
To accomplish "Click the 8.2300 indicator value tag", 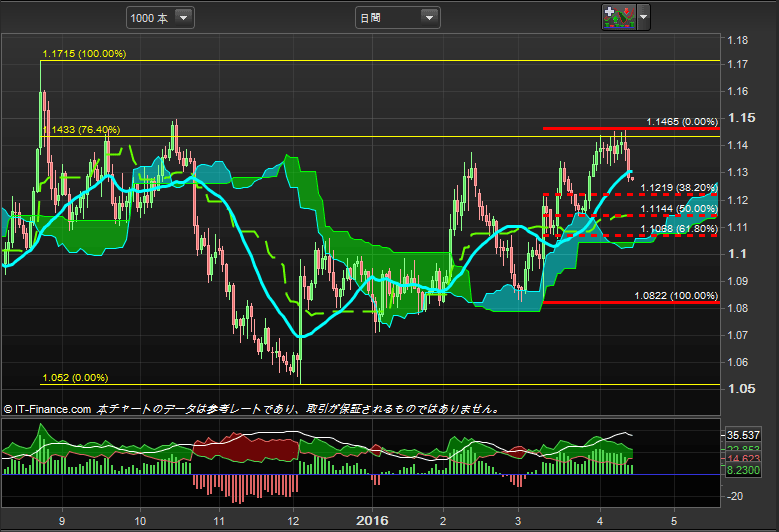I will click(743, 470).
